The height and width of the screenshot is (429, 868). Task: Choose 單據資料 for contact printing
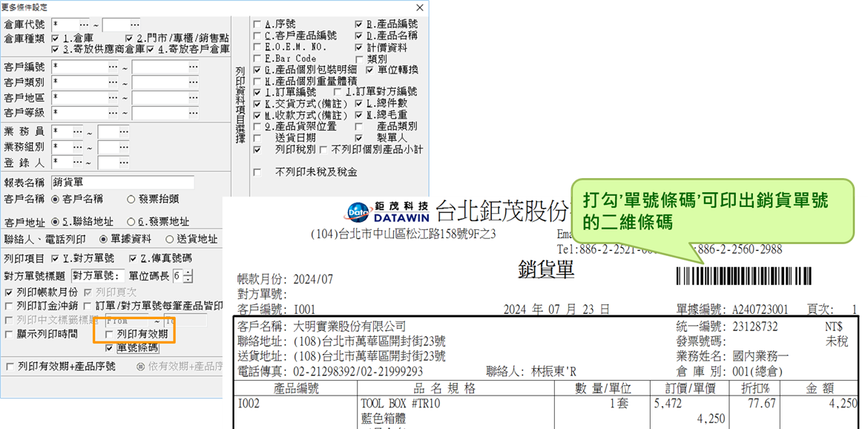click(x=104, y=240)
